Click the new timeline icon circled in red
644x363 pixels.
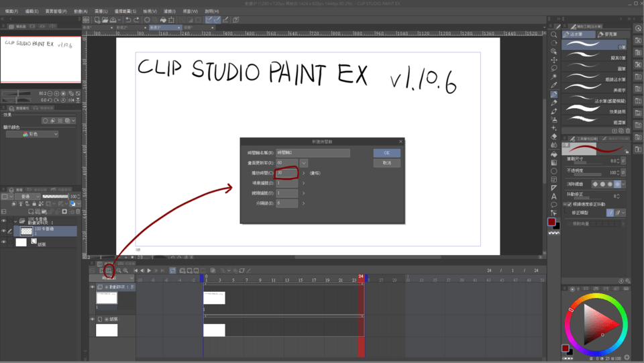click(109, 270)
